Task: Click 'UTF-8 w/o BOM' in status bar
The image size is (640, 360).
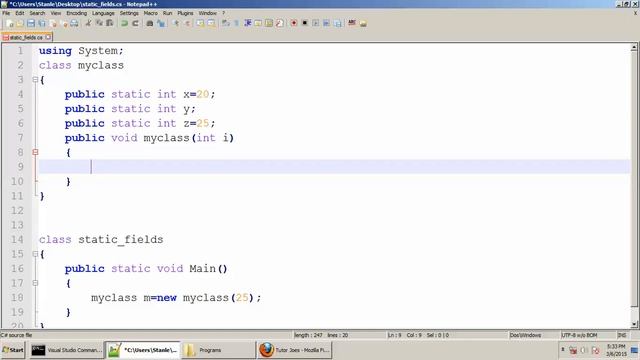Action: tap(579, 335)
